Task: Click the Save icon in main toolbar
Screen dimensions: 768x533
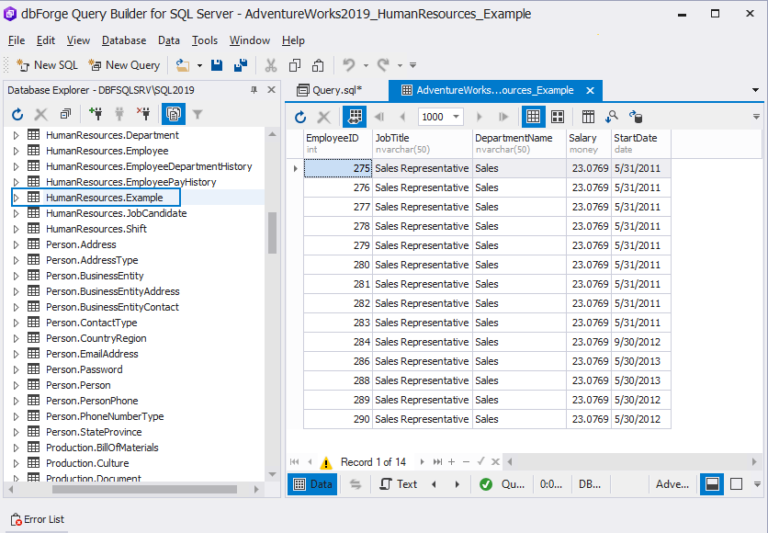Action: [x=217, y=65]
